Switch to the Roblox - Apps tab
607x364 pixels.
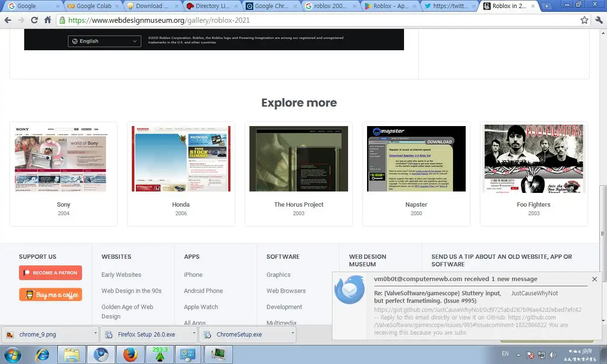[x=390, y=6]
